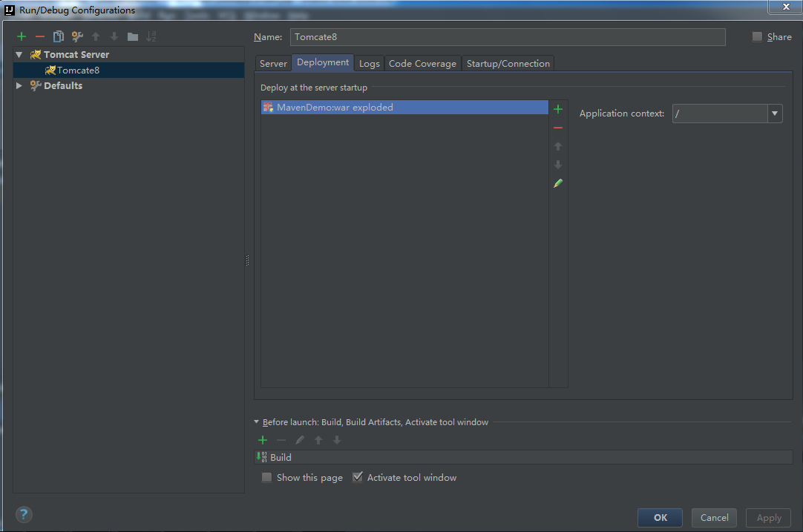Image resolution: width=803 pixels, height=532 pixels.
Task: Open edit defaults wrench icon
Action: 77,36
